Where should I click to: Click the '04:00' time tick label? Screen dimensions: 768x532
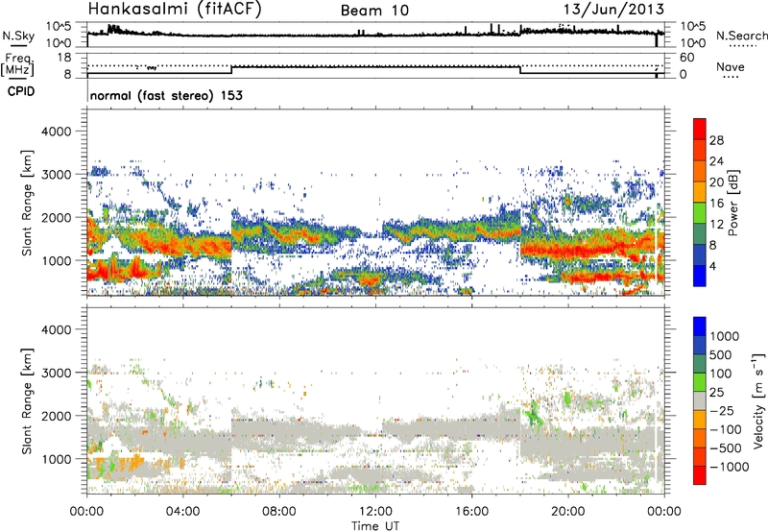click(x=182, y=512)
